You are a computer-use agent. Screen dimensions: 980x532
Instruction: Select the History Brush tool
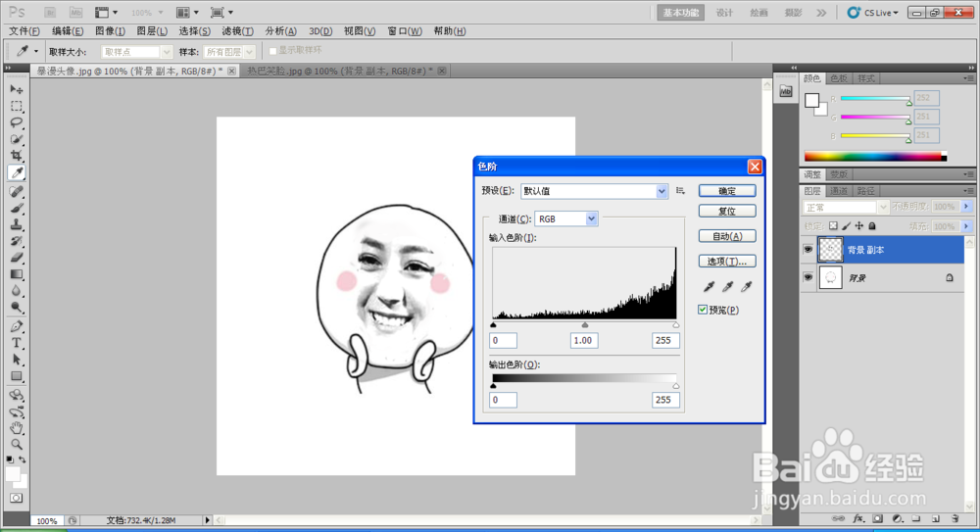17,241
